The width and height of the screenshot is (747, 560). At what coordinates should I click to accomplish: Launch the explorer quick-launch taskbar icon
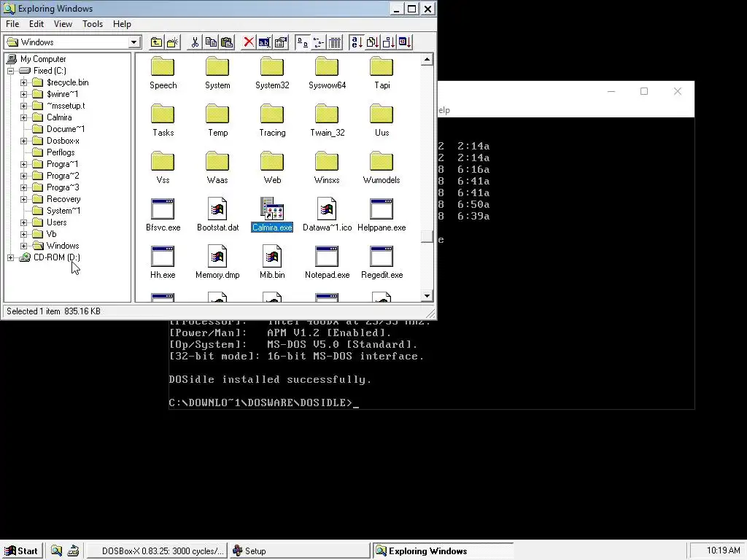pos(56,551)
